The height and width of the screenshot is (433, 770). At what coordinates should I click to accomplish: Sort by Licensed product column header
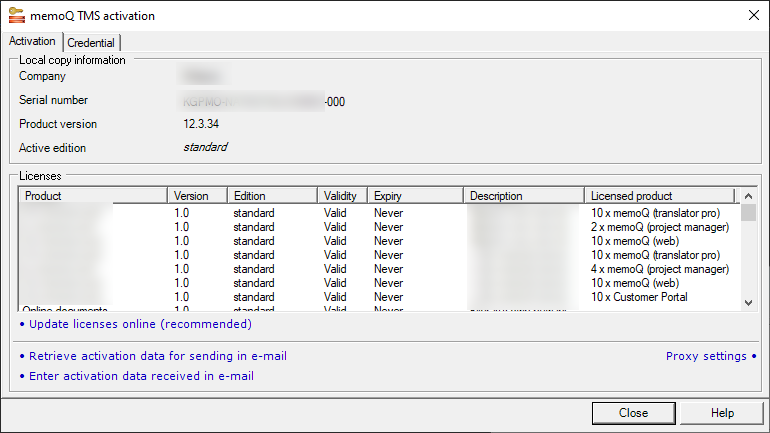point(660,195)
